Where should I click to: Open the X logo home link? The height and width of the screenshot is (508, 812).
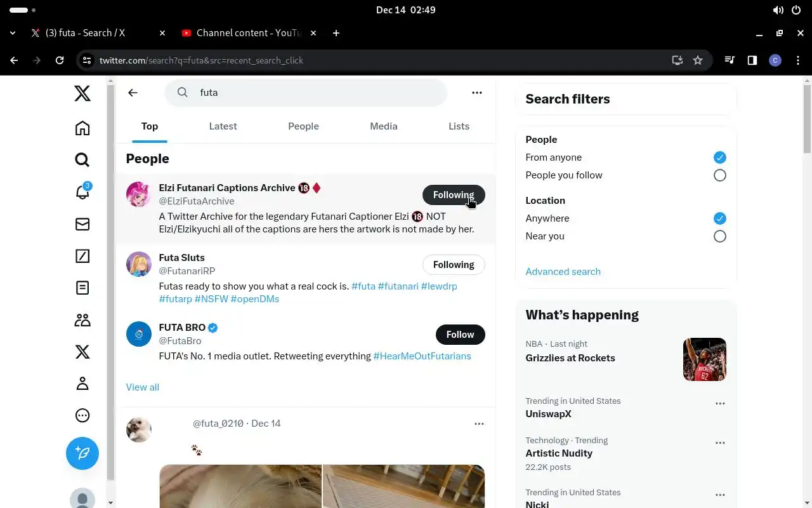click(82, 93)
